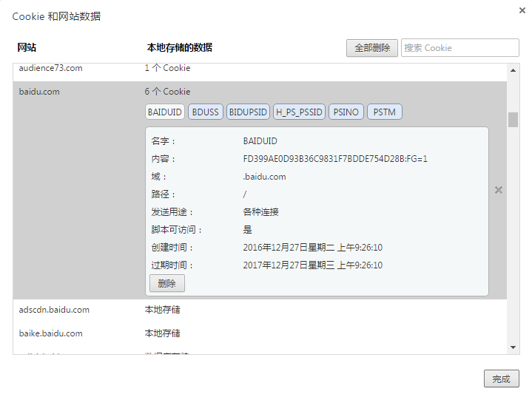The image size is (532, 397).
Task: Click the list scrollbar thumb
Action: point(513,120)
